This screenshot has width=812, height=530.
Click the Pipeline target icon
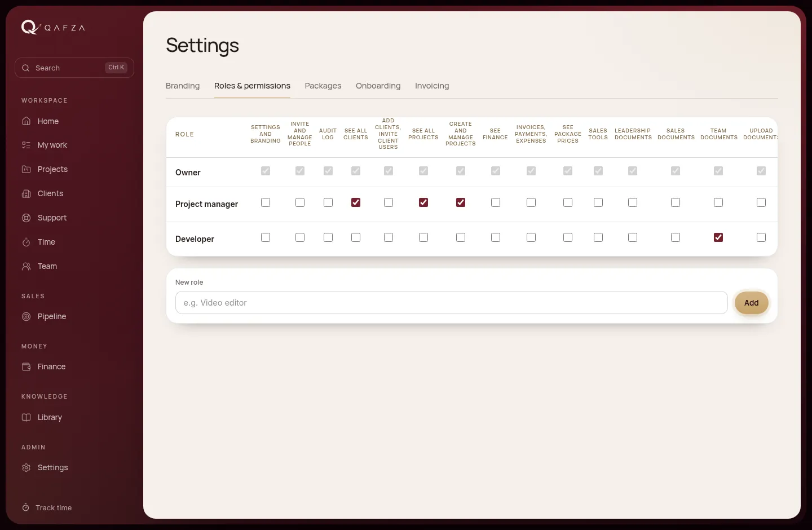click(x=26, y=316)
